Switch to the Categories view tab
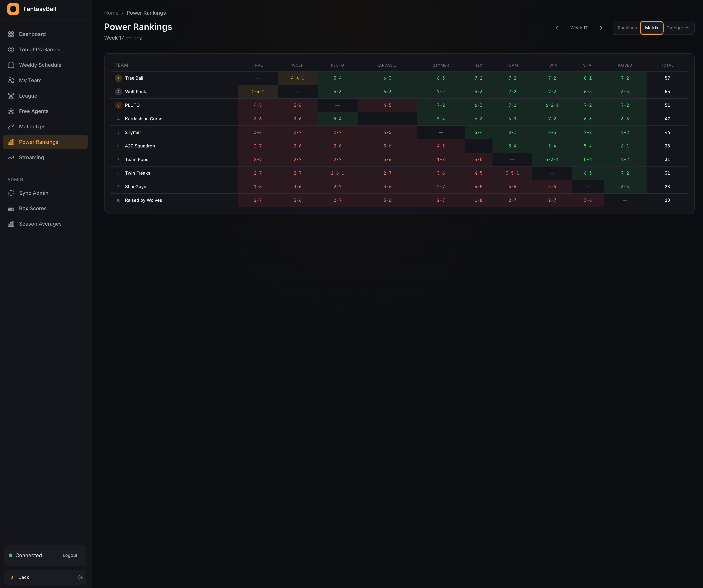The image size is (703, 588). pyautogui.click(x=678, y=28)
